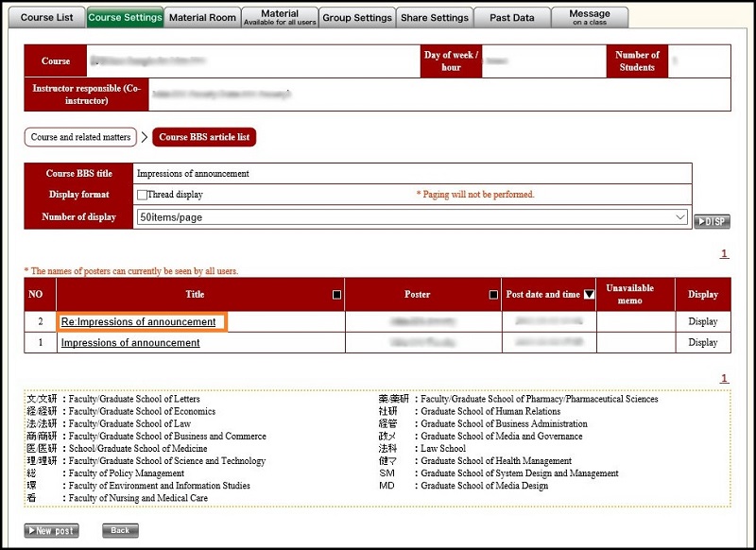Click page 1 link below the table
This screenshot has width=756, height=550.
(x=725, y=379)
